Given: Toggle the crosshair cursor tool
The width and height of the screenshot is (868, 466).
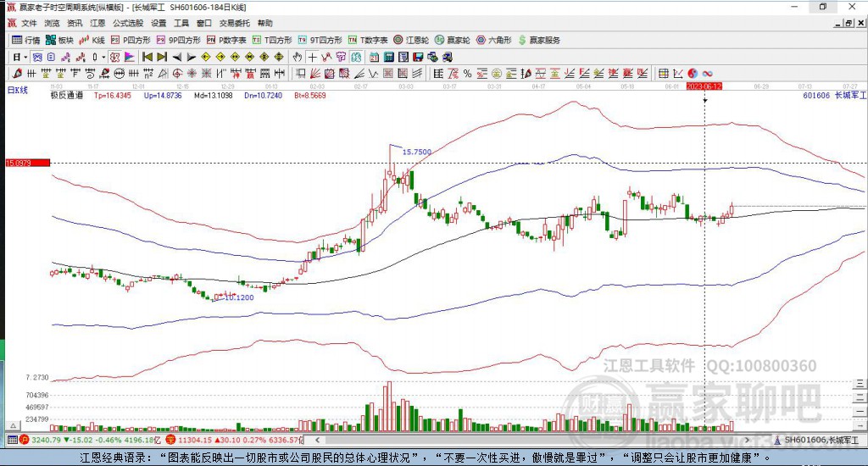Looking at the screenshot, I should 312,57.
